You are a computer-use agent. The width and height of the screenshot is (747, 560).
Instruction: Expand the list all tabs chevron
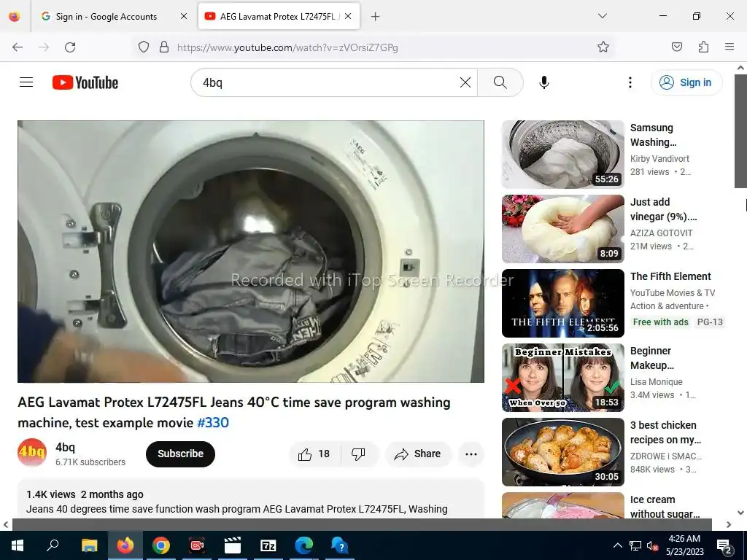point(603,16)
